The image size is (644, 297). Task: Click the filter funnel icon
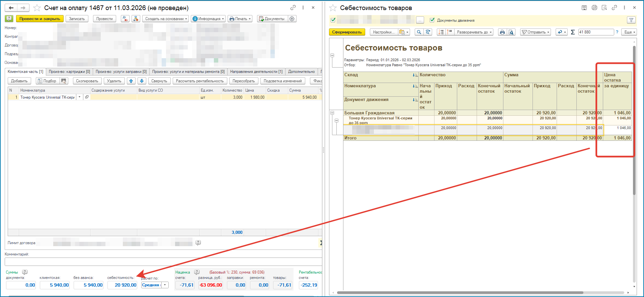[x=631, y=20]
